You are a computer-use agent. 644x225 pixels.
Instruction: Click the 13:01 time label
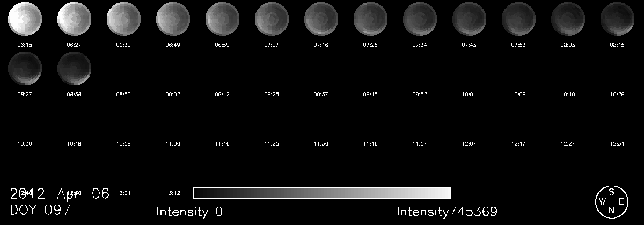[x=123, y=193]
